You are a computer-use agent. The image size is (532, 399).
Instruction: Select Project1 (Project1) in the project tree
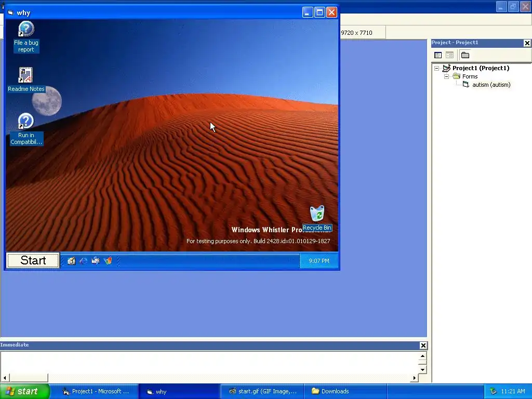481,68
